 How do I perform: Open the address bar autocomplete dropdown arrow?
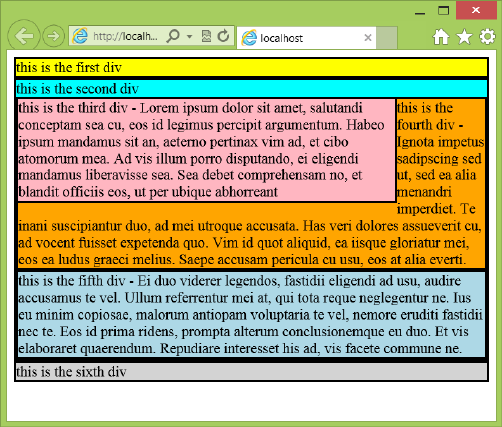(190, 36)
